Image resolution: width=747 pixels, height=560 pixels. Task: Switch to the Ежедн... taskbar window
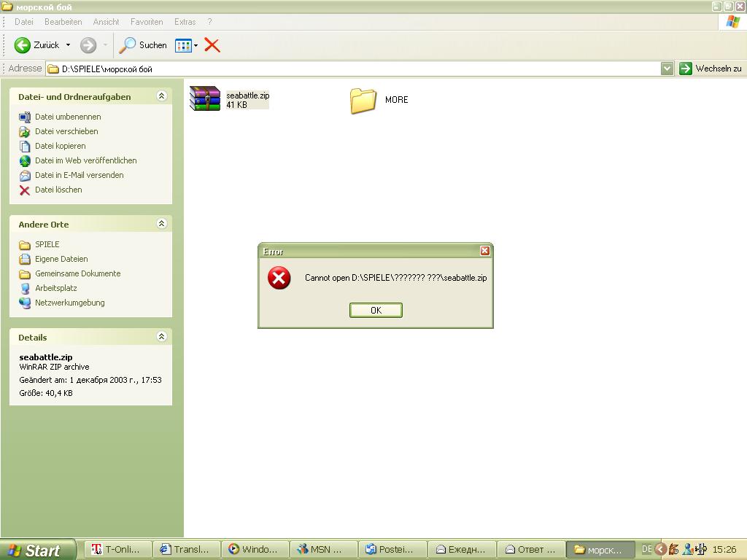tap(462, 550)
